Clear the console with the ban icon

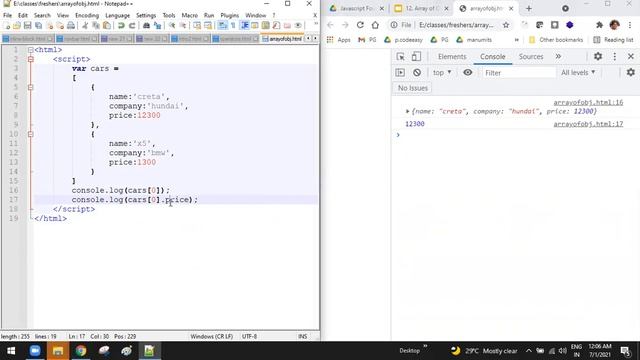[x=417, y=73]
